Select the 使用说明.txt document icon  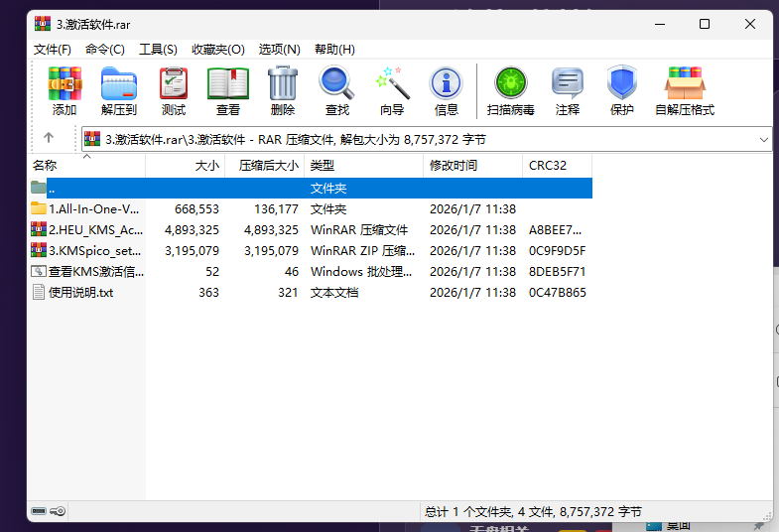tap(39, 292)
